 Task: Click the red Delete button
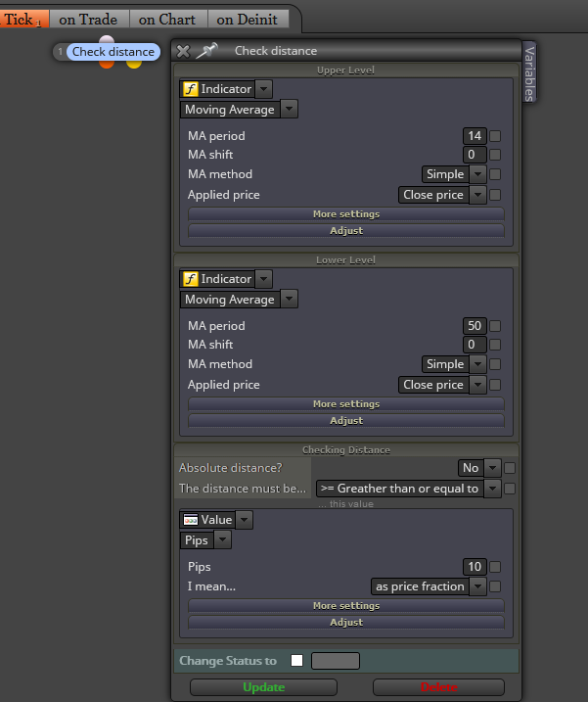[x=438, y=686]
